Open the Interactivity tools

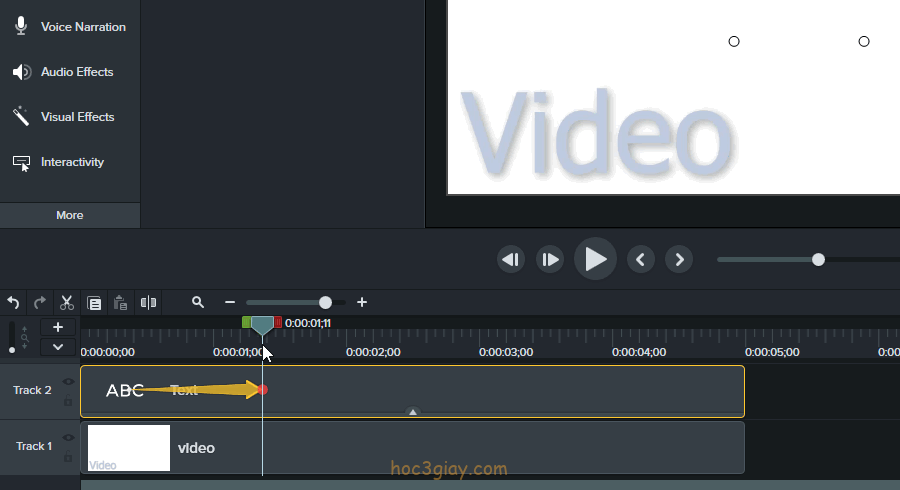click(70, 162)
